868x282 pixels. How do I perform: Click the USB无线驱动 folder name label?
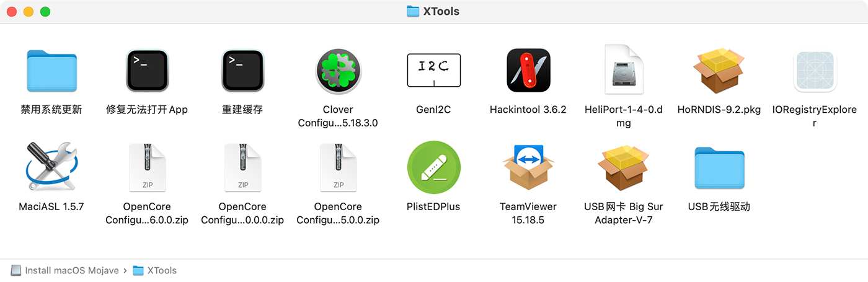point(719,206)
